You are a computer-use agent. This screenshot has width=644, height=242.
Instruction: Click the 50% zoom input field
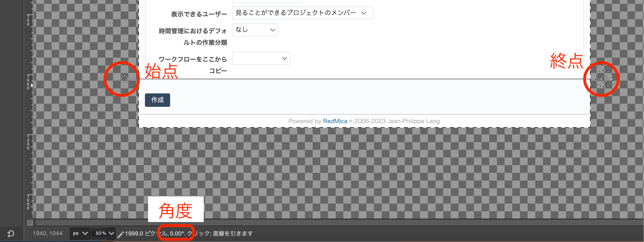(x=100, y=234)
